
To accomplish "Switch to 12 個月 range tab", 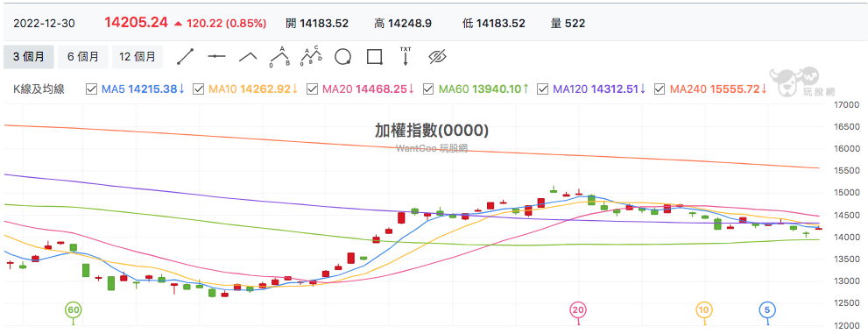I will click(138, 56).
